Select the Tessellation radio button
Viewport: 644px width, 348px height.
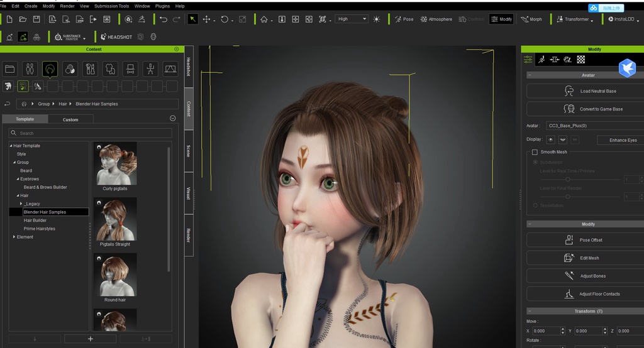535,205
